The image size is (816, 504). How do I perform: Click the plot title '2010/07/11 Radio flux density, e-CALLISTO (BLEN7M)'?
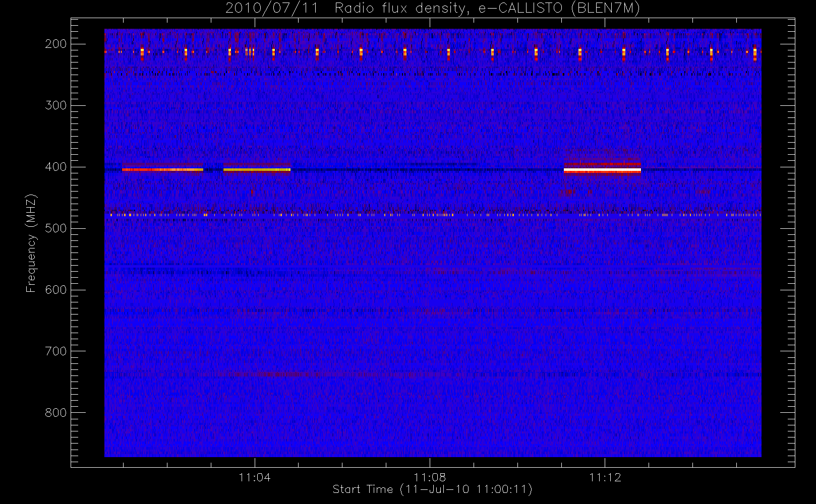pos(433,9)
